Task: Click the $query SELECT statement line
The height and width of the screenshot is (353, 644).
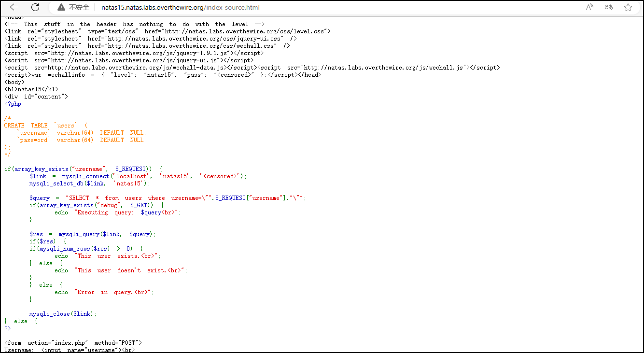Action: pyautogui.click(x=168, y=198)
